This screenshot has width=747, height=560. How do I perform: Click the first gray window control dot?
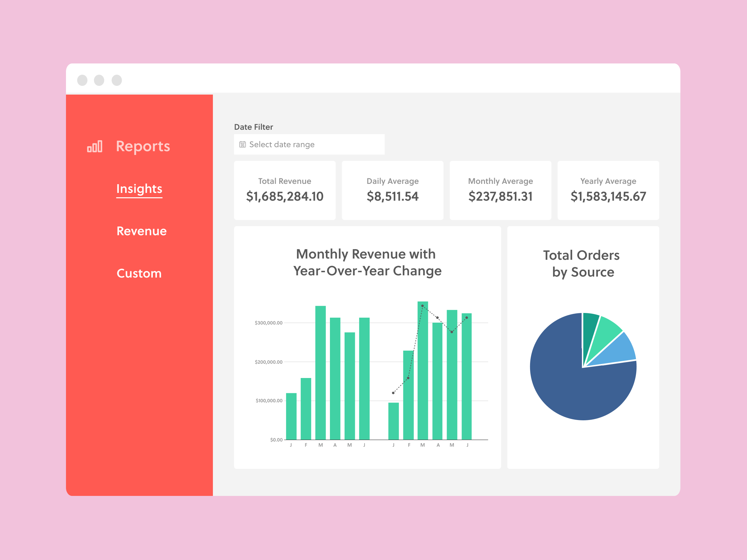[x=82, y=80]
